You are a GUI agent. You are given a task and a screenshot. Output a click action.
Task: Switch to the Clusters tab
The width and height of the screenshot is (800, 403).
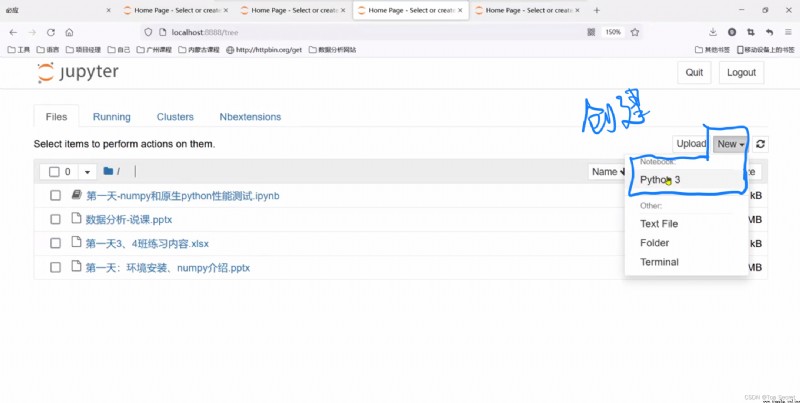click(x=175, y=117)
